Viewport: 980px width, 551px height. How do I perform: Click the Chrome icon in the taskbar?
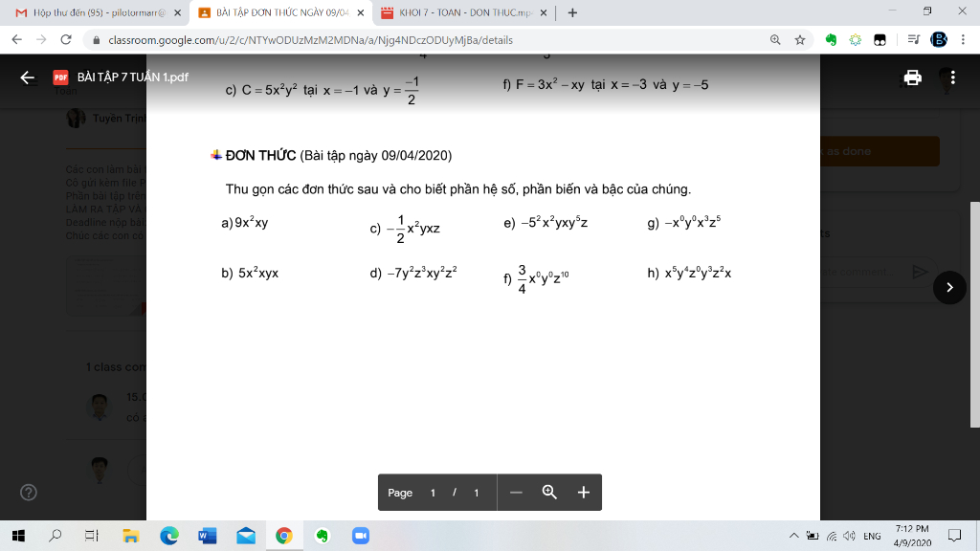[x=283, y=536]
